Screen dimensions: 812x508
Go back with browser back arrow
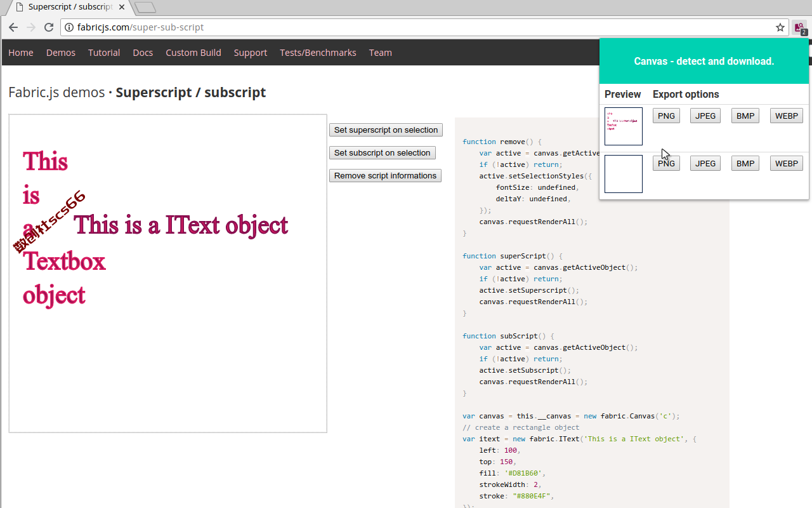(13, 27)
